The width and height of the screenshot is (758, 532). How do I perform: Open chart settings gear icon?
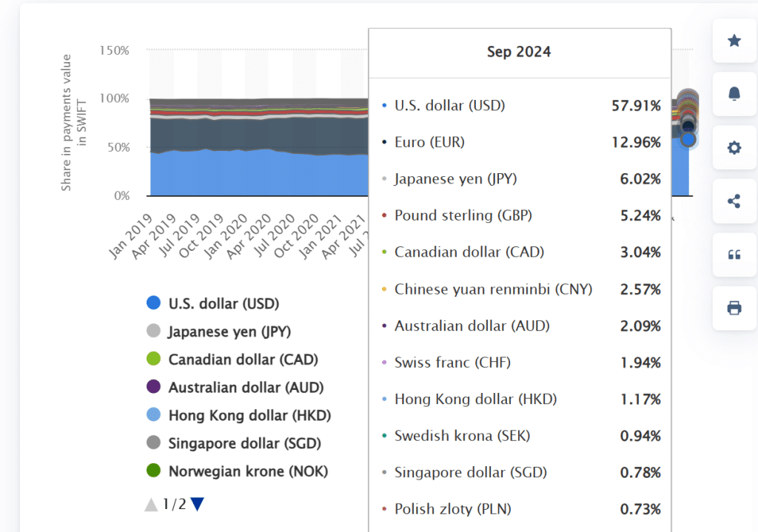[x=734, y=148]
